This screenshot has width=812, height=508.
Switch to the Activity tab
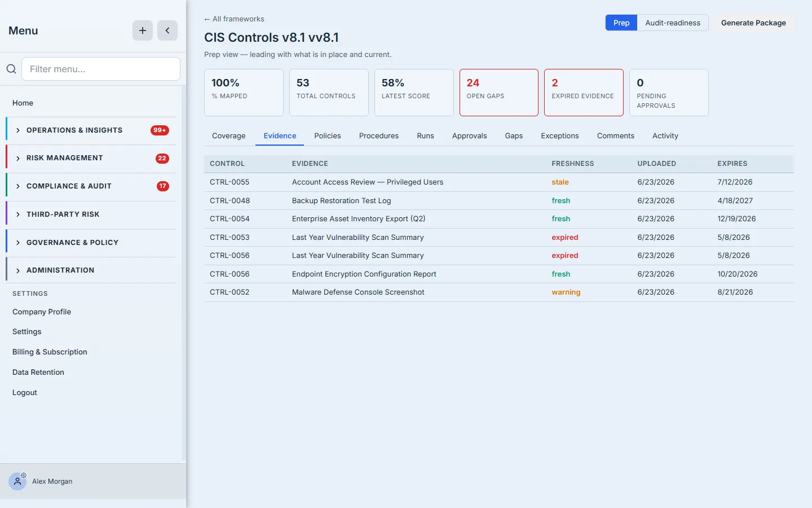coord(665,136)
